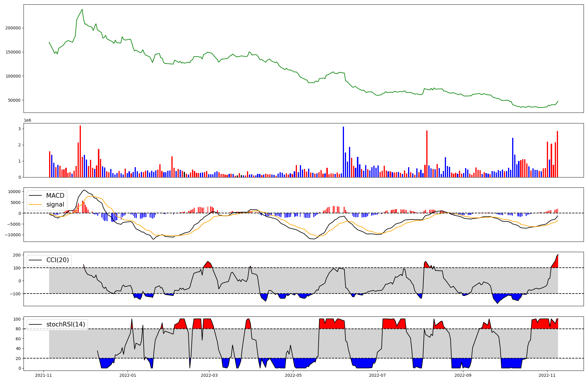Click the 2022-07 x-axis date label
The height and width of the screenshot is (382, 588).
tap(377, 375)
